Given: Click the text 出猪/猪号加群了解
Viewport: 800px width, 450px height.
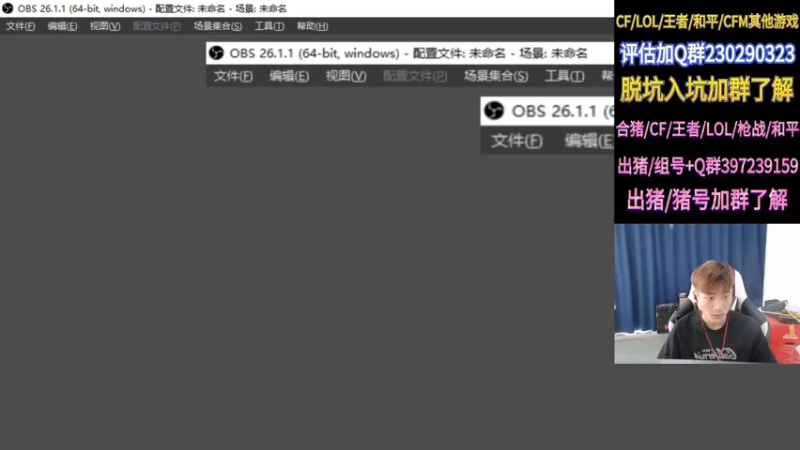Looking at the screenshot, I should (707, 199).
